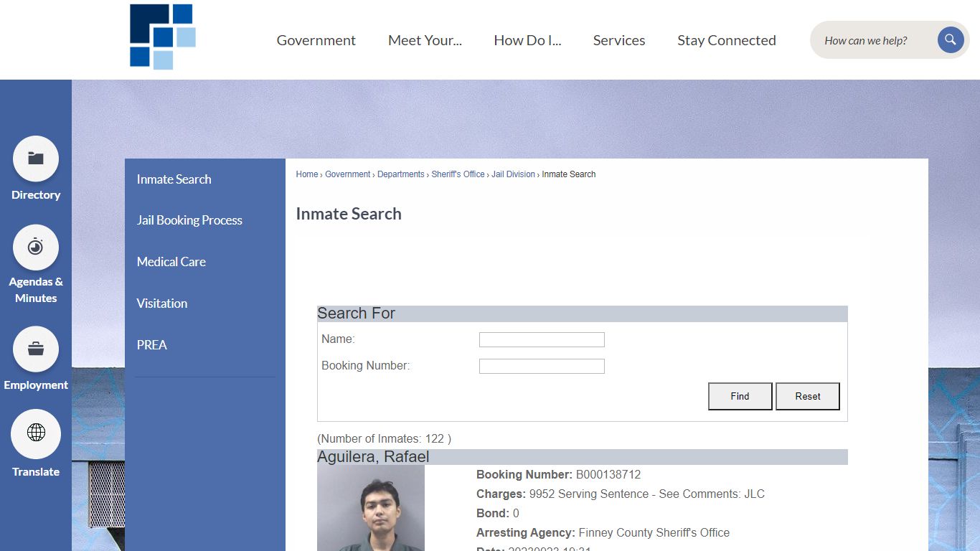Viewport: 980px width, 551px height.
Task: Open Agendas & Minutes via the clock icon
Action: pyautogui.click(x=36, y=246)
